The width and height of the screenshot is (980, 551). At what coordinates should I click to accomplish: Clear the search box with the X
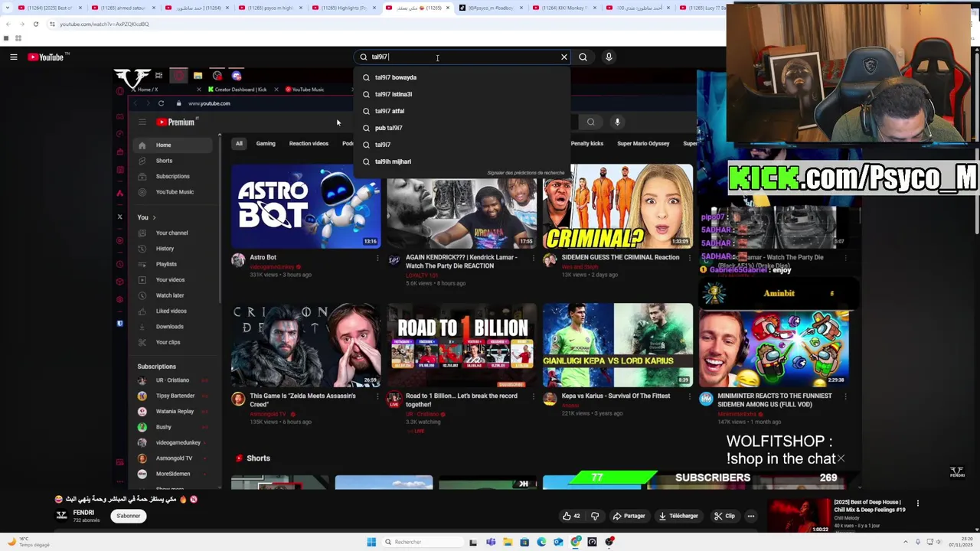(564, 57)
